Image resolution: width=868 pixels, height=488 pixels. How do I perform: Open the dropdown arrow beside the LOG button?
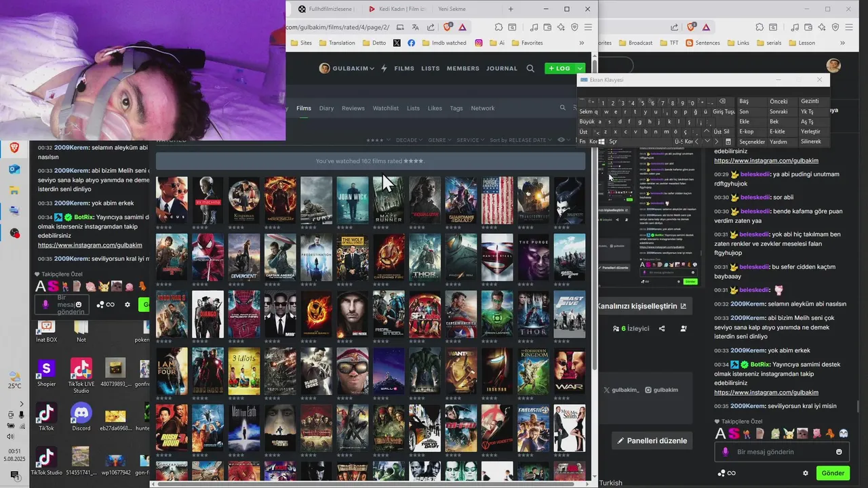pyautogui.click(x=580, y=68)
